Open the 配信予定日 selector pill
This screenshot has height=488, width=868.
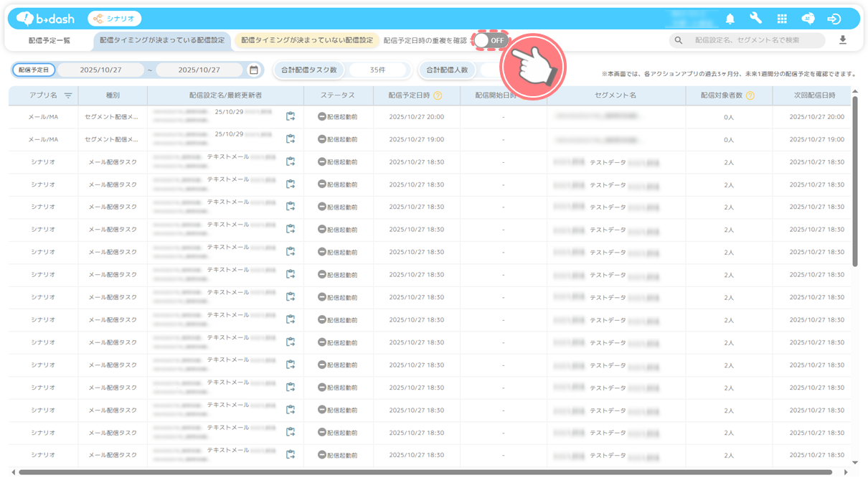click(34, 70)
